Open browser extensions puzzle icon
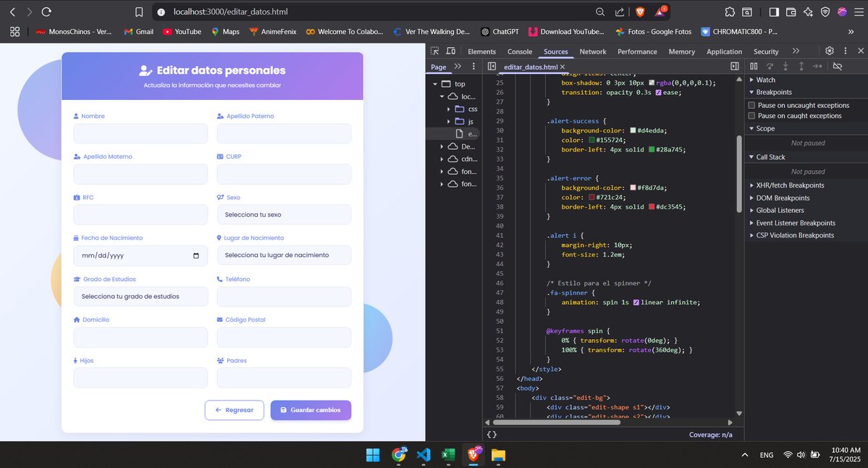The image size is (868, 468). 730,12
